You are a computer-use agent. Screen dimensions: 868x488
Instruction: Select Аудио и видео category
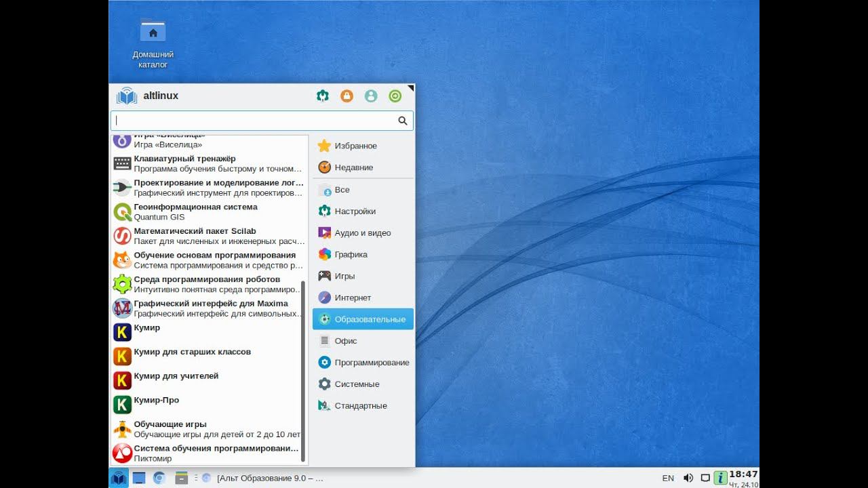coord(363,233)
